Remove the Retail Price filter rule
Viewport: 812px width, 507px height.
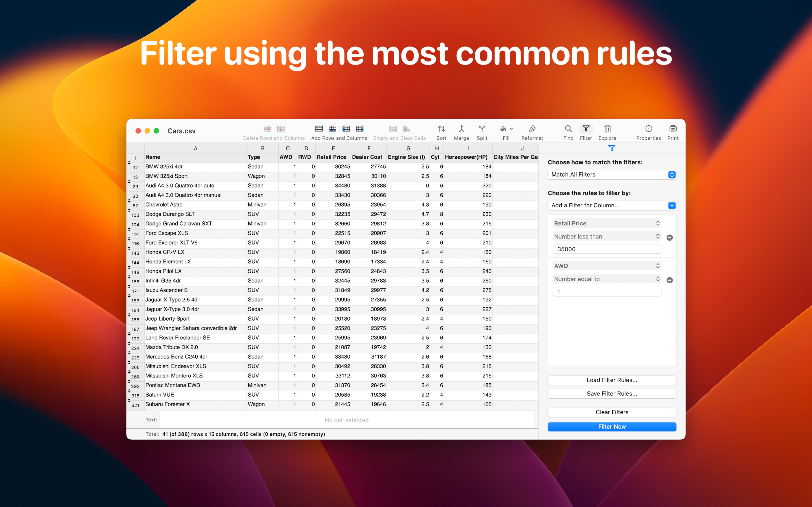pos(669,238)
